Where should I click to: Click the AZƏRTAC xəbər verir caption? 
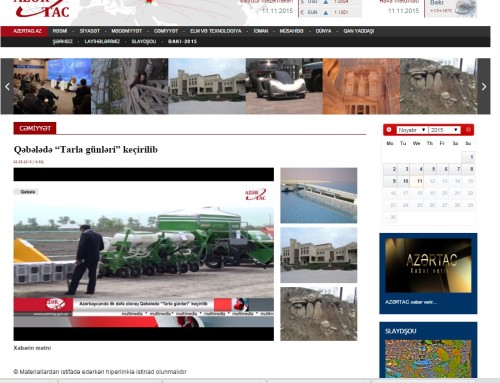tap(411, 302)
